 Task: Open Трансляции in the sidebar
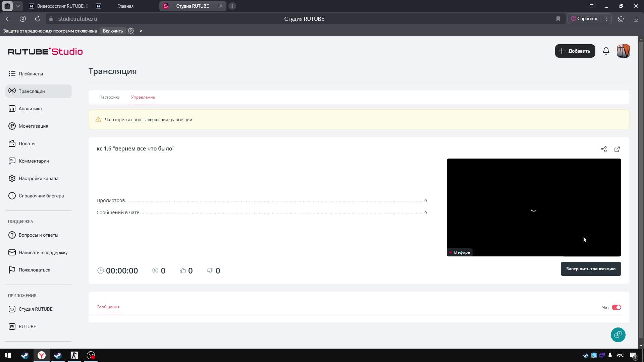click(x=39, y=91)
